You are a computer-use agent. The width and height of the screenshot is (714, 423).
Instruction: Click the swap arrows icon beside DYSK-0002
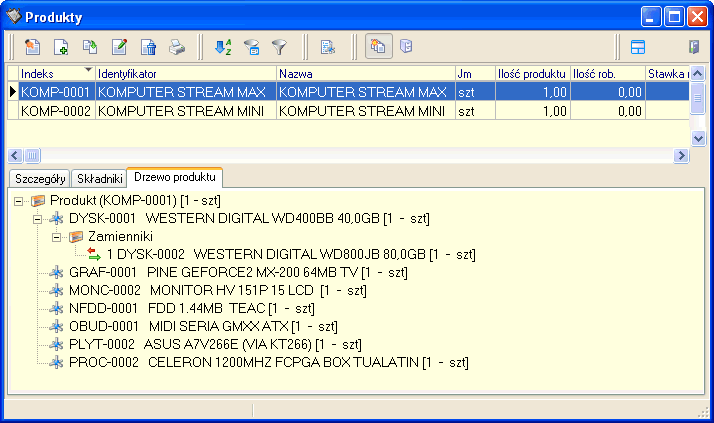[x=94, y=254]
